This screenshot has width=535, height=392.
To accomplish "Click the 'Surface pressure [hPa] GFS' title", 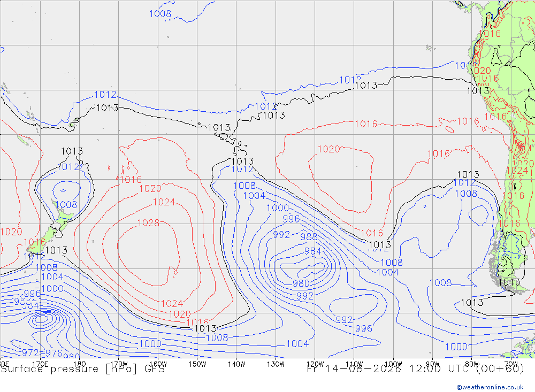I will (82, 369).
